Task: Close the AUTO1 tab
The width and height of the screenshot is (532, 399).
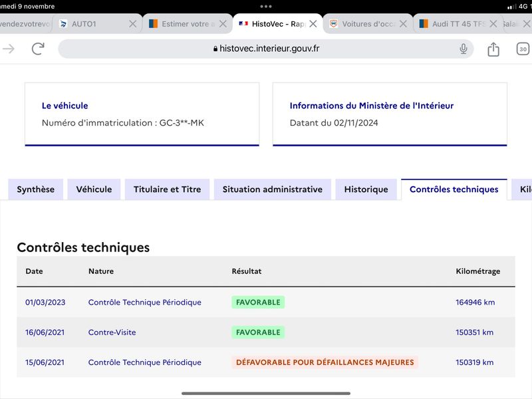Action: (132, 24)
